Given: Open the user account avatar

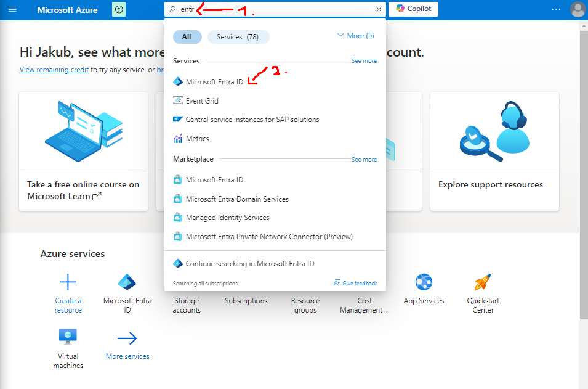Looking at the screenshot, I should tap(578, 9).
